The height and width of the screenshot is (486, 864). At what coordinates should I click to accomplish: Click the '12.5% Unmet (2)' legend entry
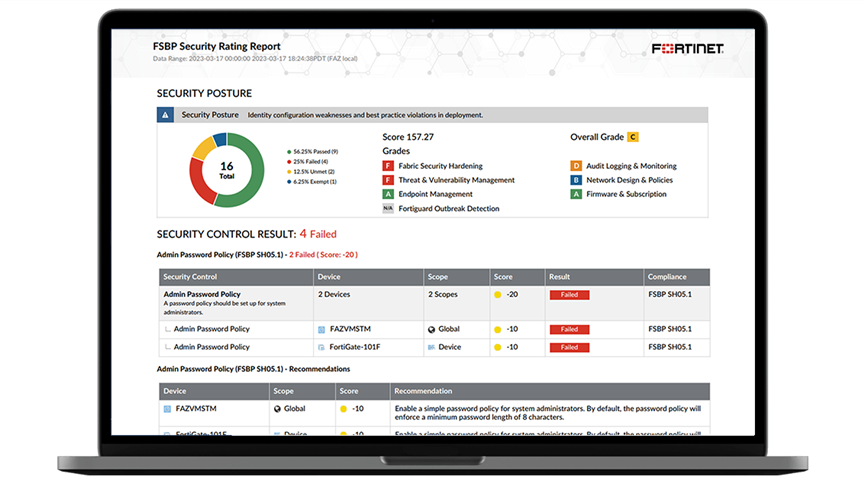coord(311,171)
